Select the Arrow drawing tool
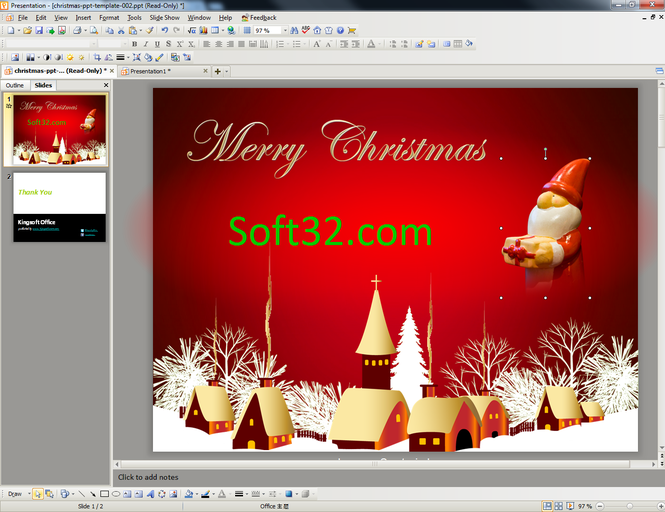665x512 pixels. [93, 494]
